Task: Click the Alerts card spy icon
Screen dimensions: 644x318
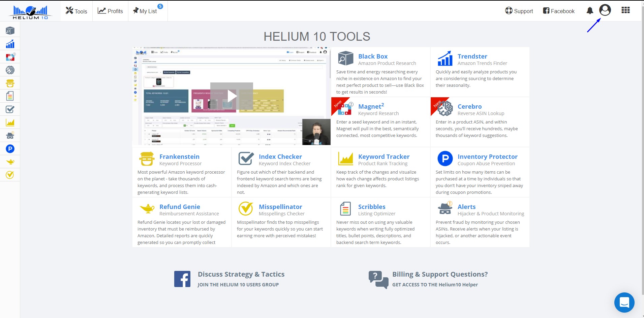Action: point(445,209)
